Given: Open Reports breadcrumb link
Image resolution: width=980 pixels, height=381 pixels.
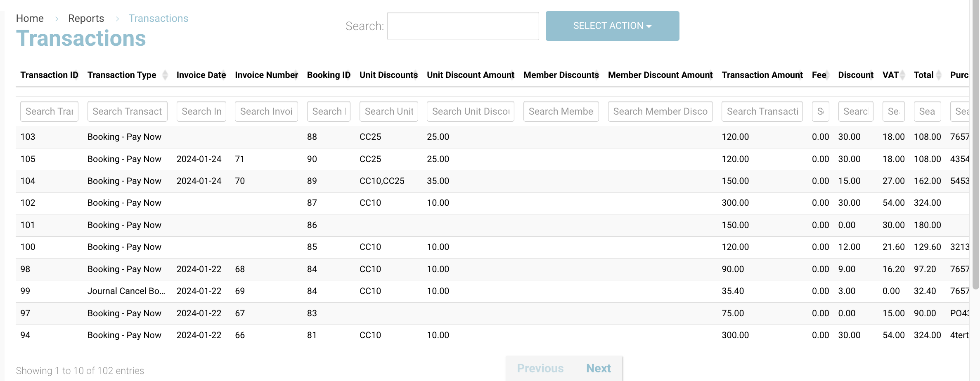Looking at the screenshot, I should tap(86, 19).
